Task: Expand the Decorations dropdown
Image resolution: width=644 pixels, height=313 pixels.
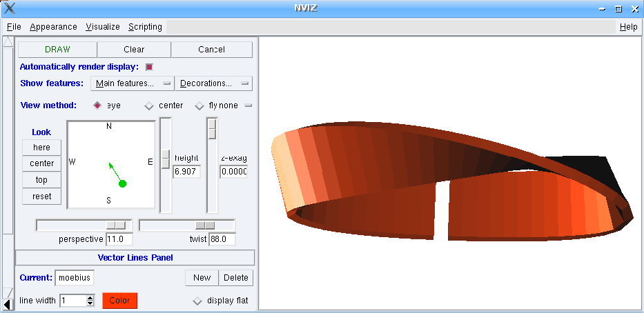Action: [213, 83]
